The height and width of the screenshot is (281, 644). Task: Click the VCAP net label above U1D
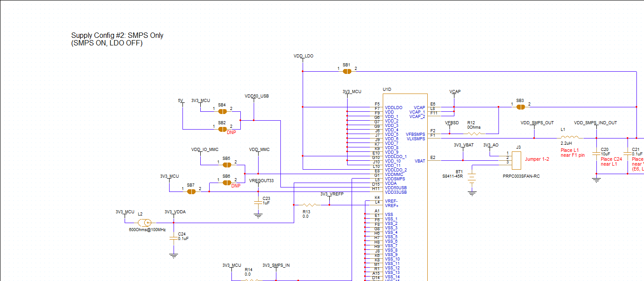455,91
